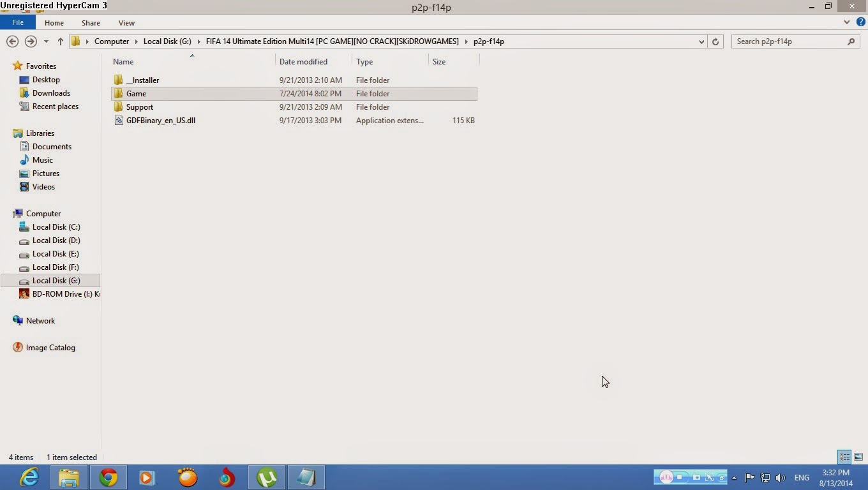Launch Internet Explorer from the taskbar
The image size is (868, 490).
(29, 477)
